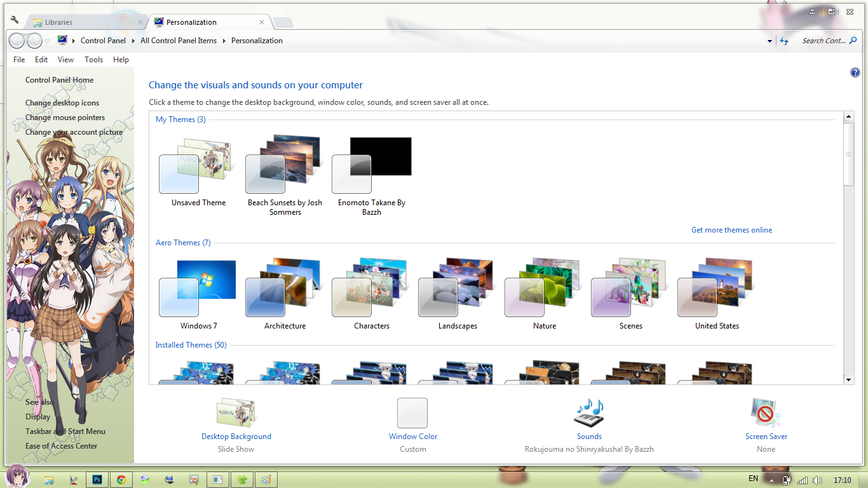
Task: Close the Personalization tab
Action: pos(261,22)
